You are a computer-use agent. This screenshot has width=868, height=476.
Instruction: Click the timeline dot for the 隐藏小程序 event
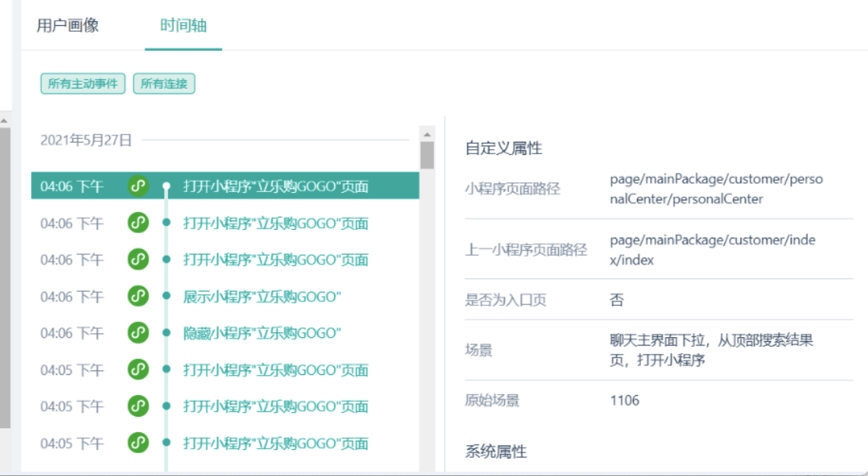click(x=166, y=333)
